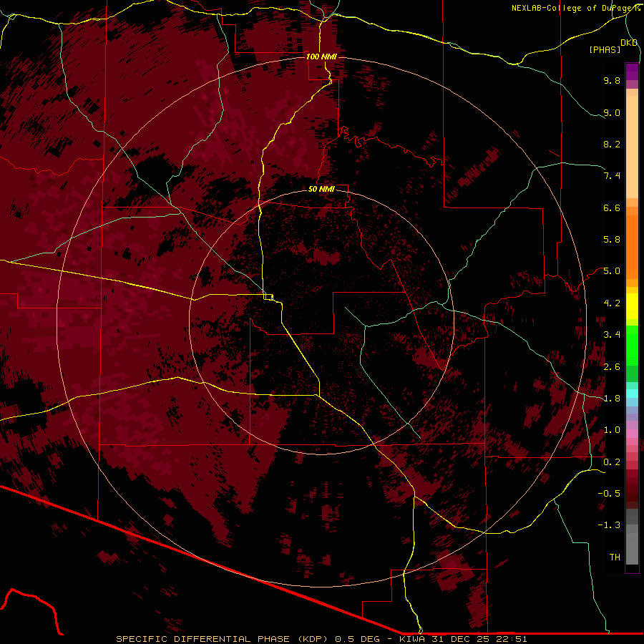The width and height of the screenshot is (644, 644).
Task: Click the purple top segment of the color bar
Action: coord(632,72)
